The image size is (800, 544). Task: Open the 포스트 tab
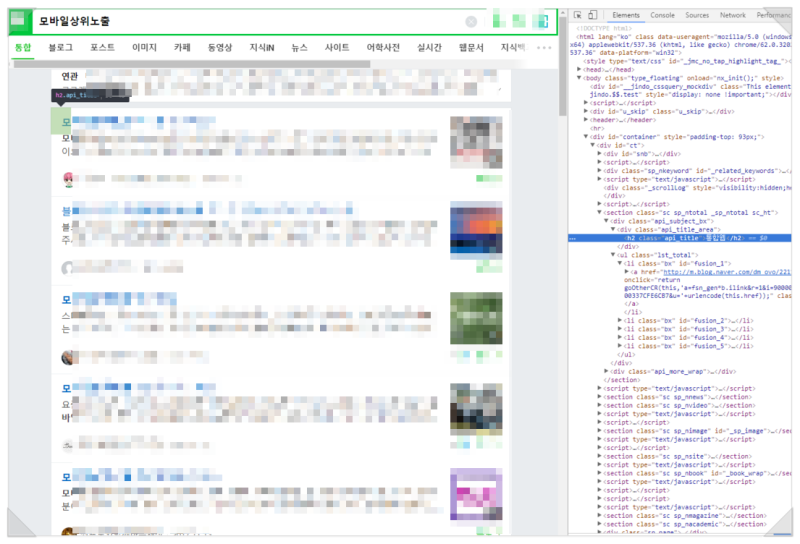102,47
